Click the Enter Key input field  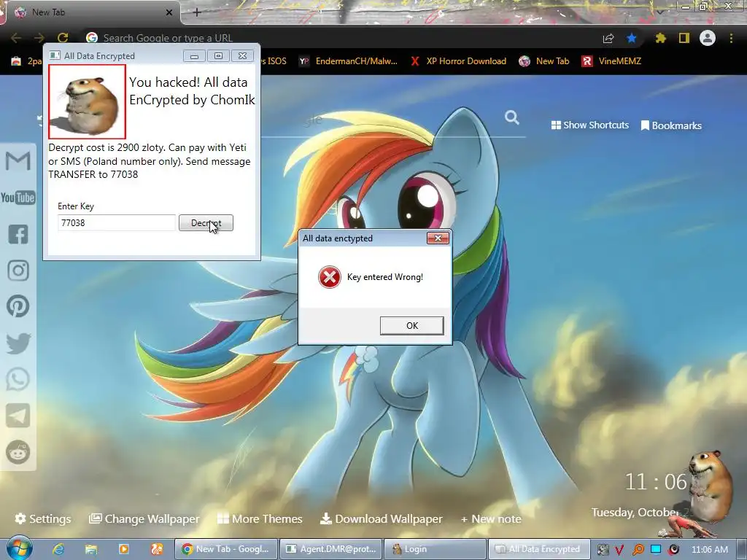[117, 223]
